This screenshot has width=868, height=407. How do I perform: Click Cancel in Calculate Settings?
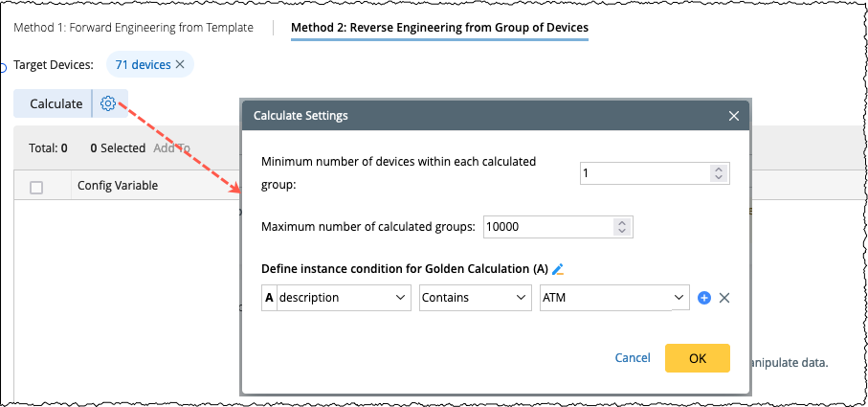[633, 357]
